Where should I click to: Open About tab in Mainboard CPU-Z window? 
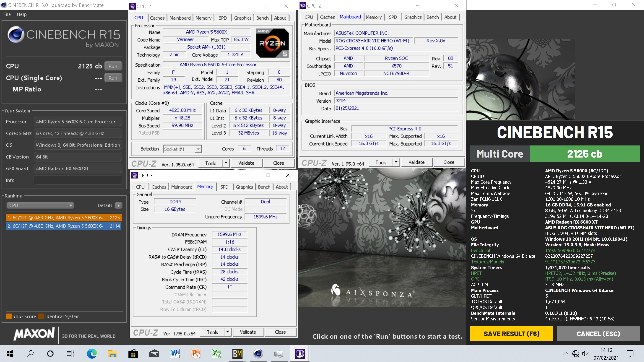[450, 17]
